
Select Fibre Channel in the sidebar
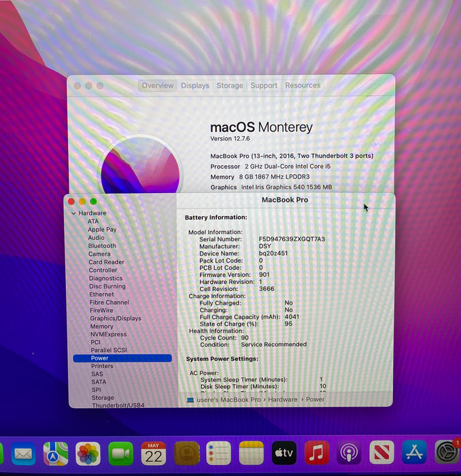coord(109,303)
